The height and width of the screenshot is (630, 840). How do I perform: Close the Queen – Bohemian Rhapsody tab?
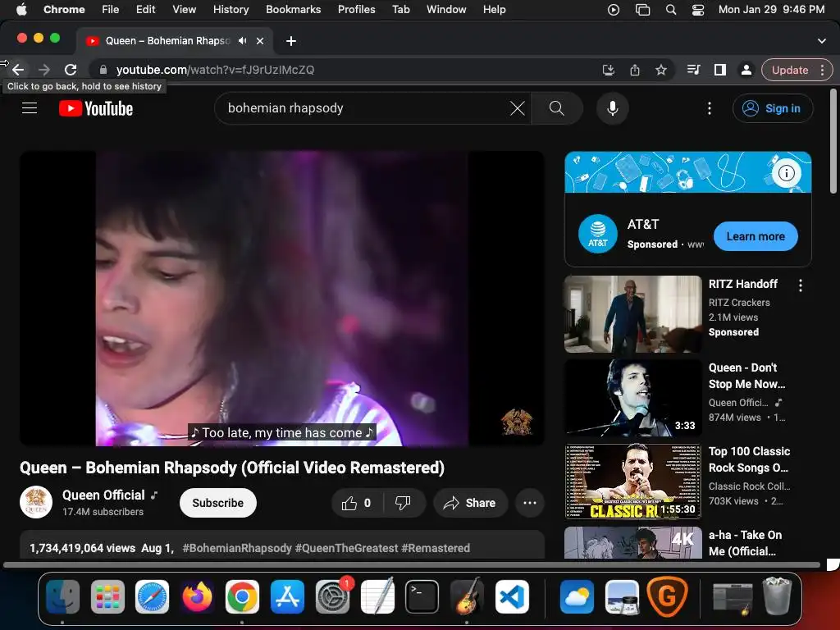[260, 41]
